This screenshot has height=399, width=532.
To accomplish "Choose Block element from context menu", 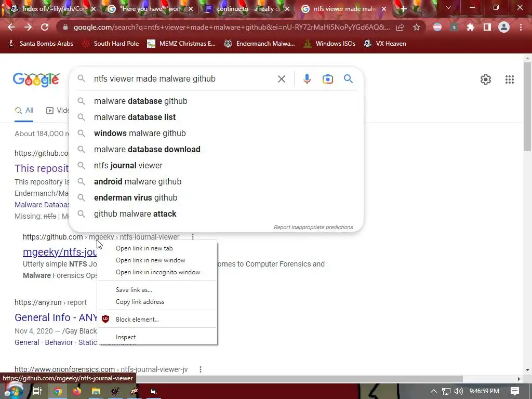I will pos(157,320).
